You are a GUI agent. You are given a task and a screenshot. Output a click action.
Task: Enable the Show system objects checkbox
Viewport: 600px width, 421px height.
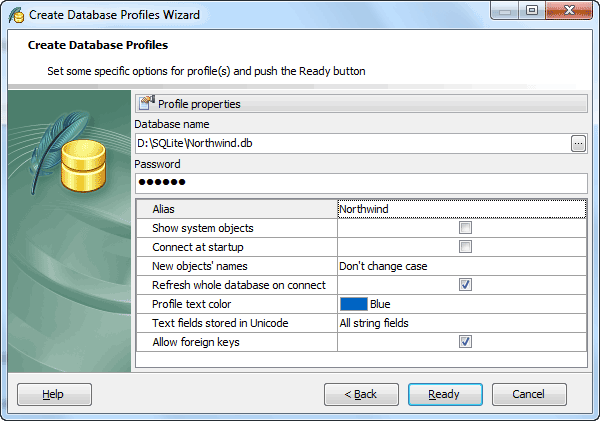pos(465,228)
